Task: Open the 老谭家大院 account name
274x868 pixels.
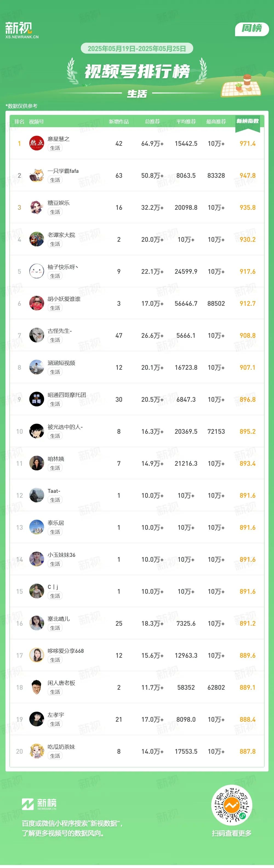Action: tap(61, 235)
